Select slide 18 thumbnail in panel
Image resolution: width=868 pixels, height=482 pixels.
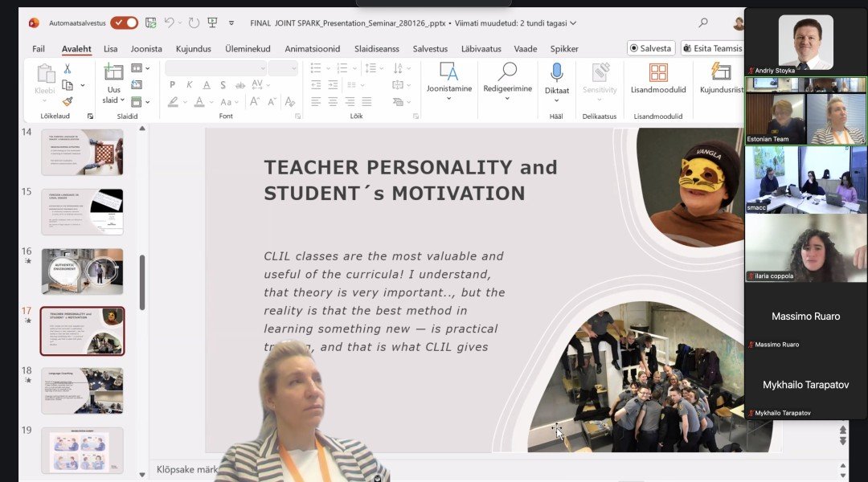[82, 390]
